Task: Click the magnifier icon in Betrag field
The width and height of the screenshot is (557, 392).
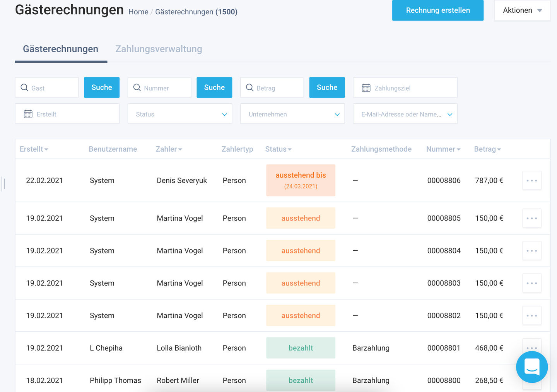Action: 250,87
